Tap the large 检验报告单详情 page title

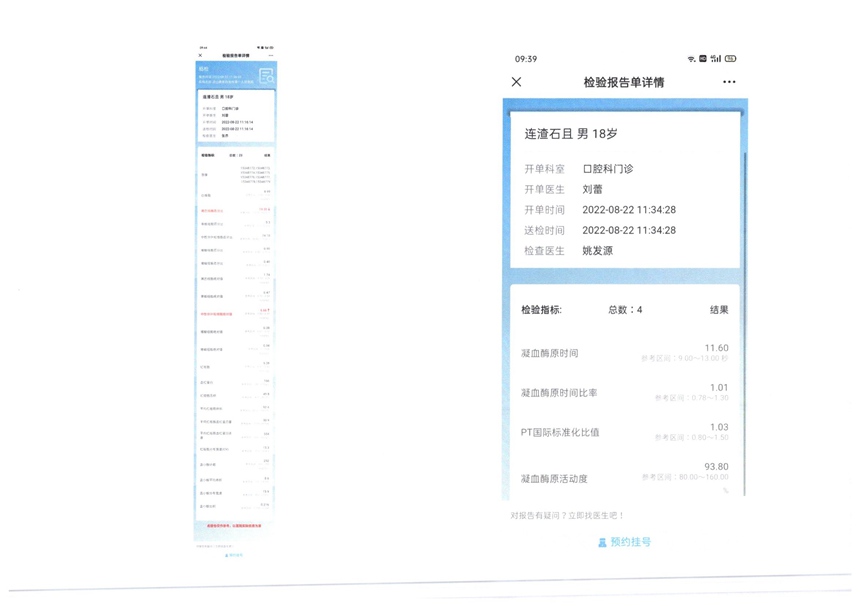(x=624, y=82)
